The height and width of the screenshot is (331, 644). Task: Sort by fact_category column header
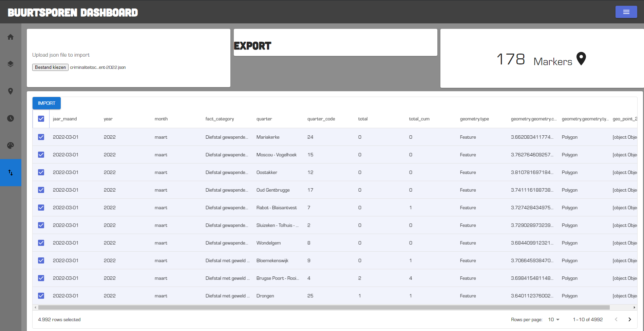point(220,119)
